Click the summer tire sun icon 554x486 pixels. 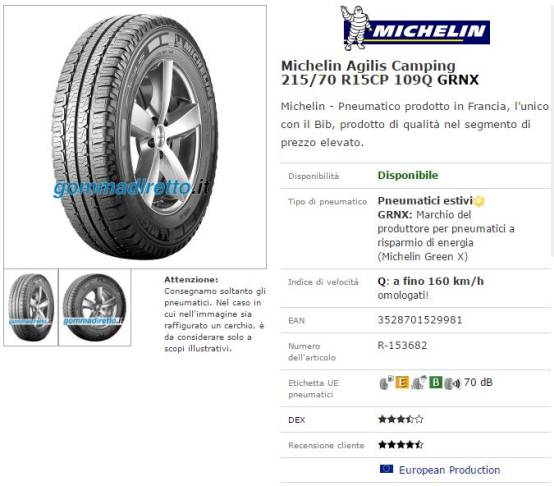[x=479, y=201]
